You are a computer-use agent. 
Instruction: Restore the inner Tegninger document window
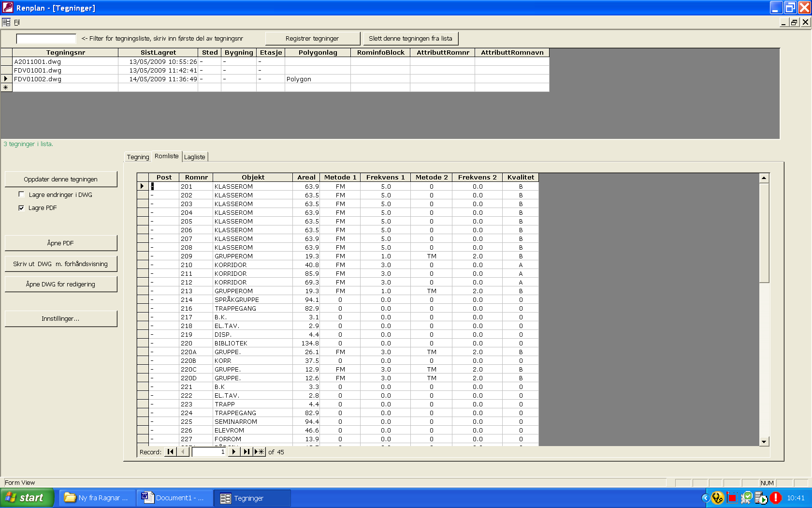[794, 22]
